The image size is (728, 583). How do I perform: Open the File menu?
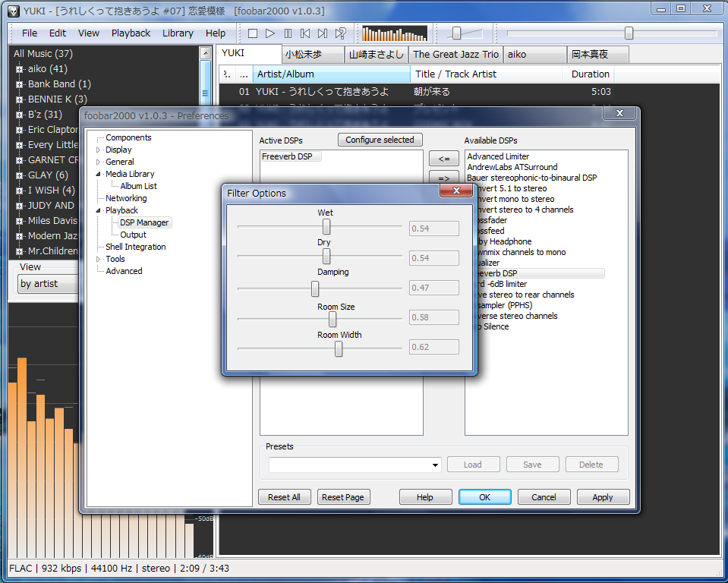pyautogui.click(x=30, y=33)
